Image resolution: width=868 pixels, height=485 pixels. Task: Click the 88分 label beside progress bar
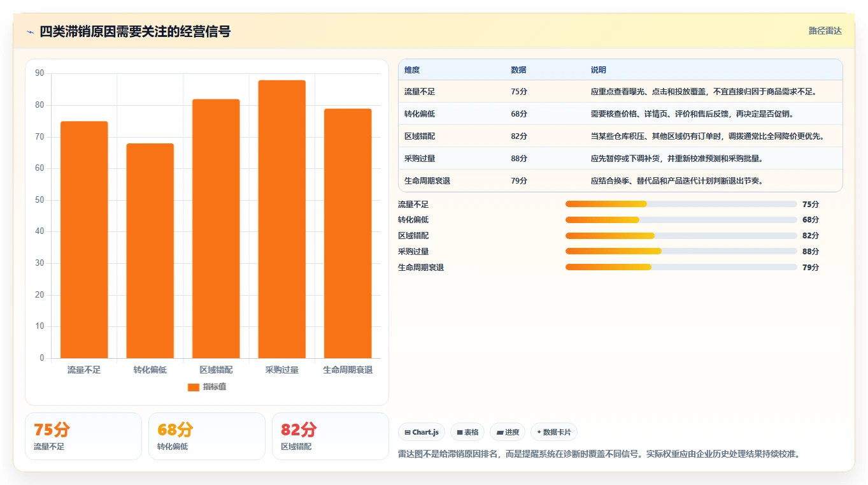coord(811,252)
